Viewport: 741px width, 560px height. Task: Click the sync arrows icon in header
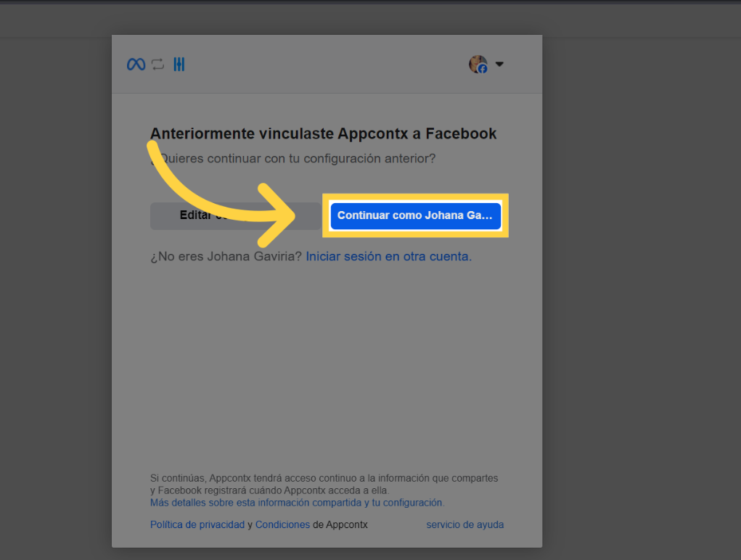(157, 65)
